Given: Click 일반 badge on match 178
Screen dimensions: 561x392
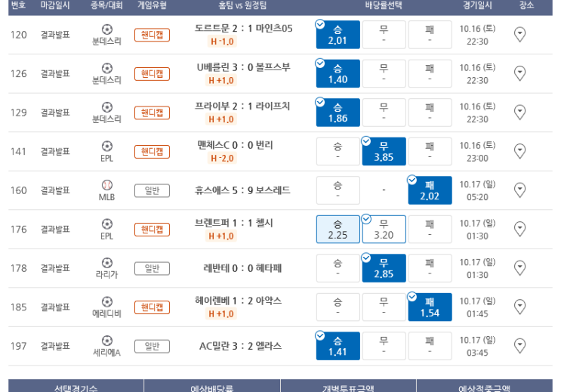Looking at the screenshot, I should 152,268.
